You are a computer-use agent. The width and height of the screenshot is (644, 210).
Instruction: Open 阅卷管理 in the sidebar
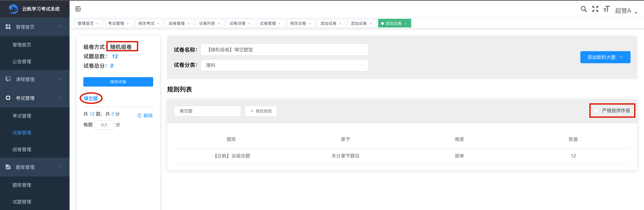[x=22, y=149]
